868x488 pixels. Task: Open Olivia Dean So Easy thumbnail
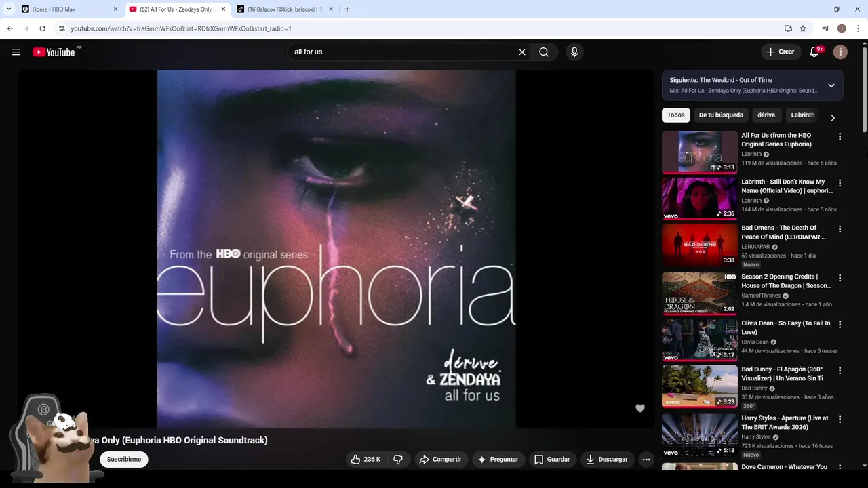pos(700,340)
